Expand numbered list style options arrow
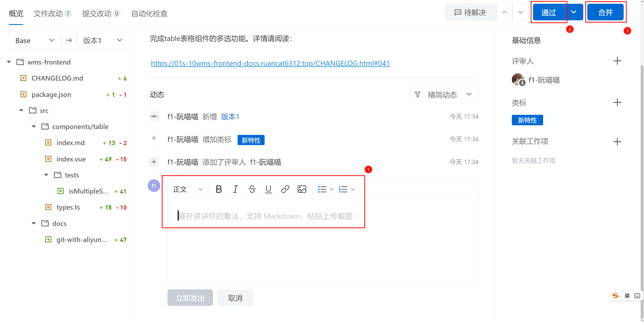This screenshot has width=644, height=322. (353, 189)
